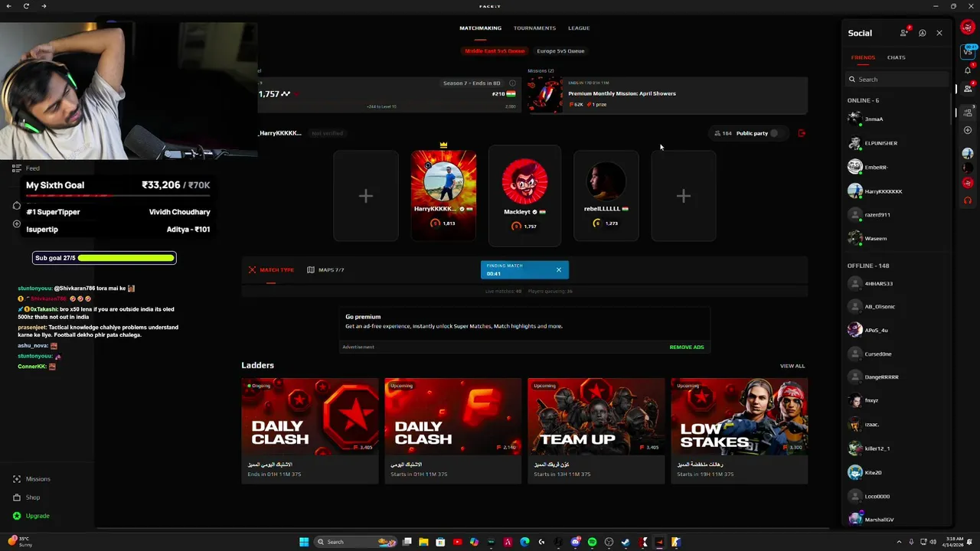Viewport: 980px width, 551px height.
Task: Open the Match Type settings
Action: [x=271, y=270]
